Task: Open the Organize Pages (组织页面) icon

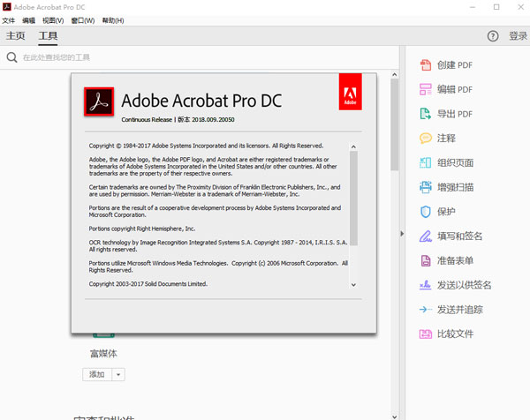Action: coord(426,162)
